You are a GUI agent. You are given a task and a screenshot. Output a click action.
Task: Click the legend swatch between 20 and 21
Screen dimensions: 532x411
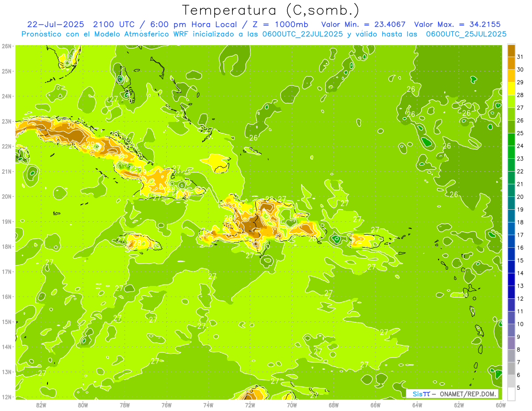512,190
